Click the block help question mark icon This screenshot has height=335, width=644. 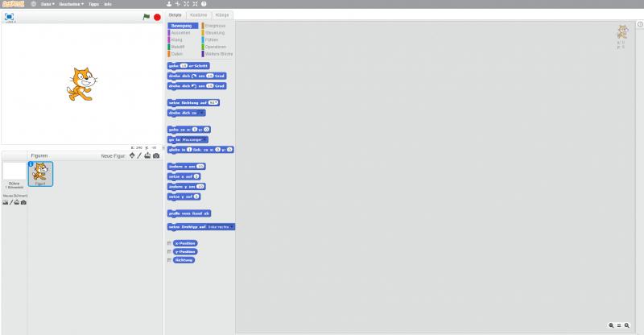click(x=204, y=4)
